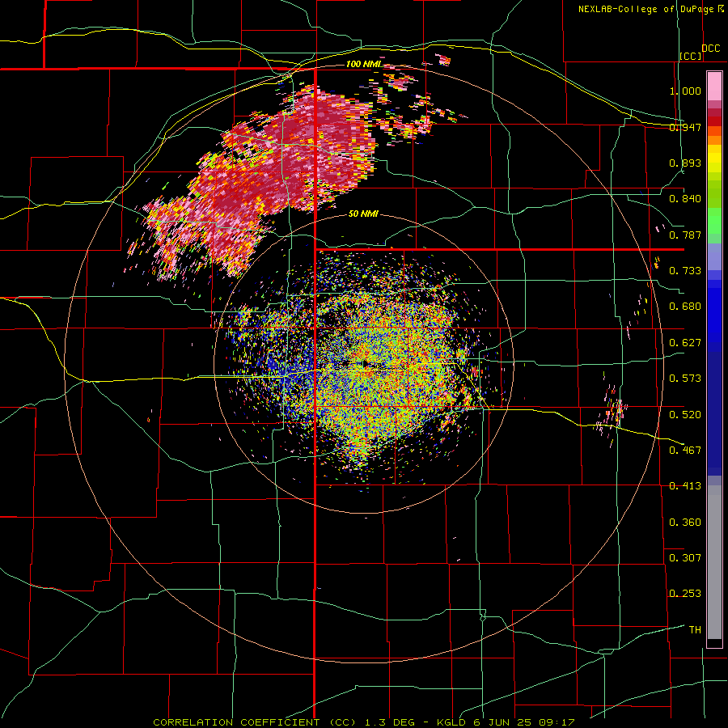Click the 0.253 scale value
Viewport: 728px width, 728px height.
pyautogui.click(x=685, y=594)
